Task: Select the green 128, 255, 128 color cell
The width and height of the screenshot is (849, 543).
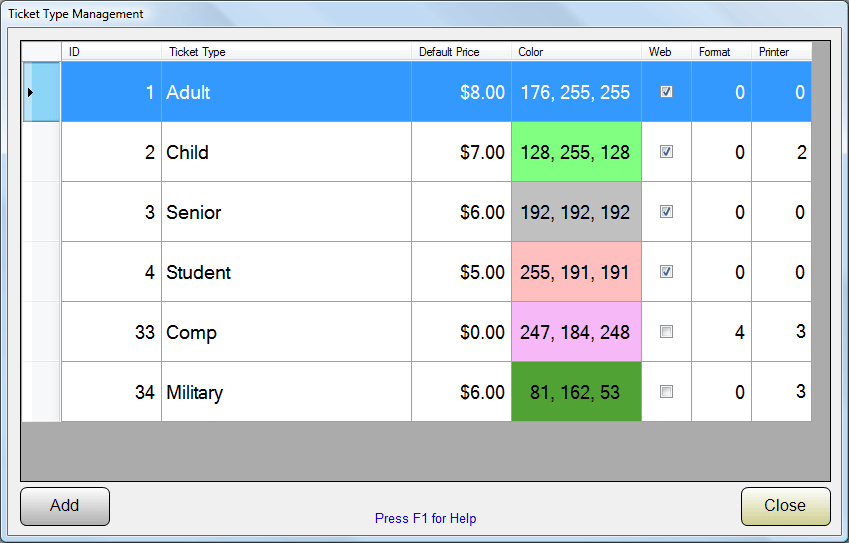Action: click(576, 152)
